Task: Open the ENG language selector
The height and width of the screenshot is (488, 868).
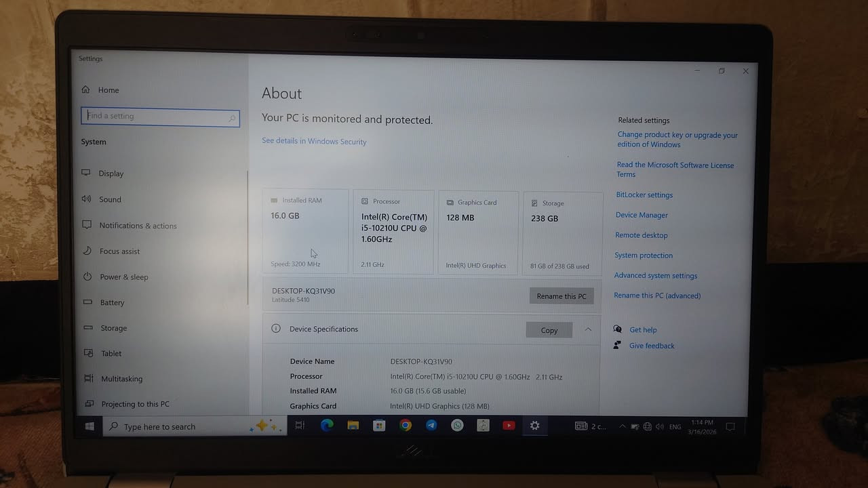Action: pyautogui.click(x=675, y=426)
